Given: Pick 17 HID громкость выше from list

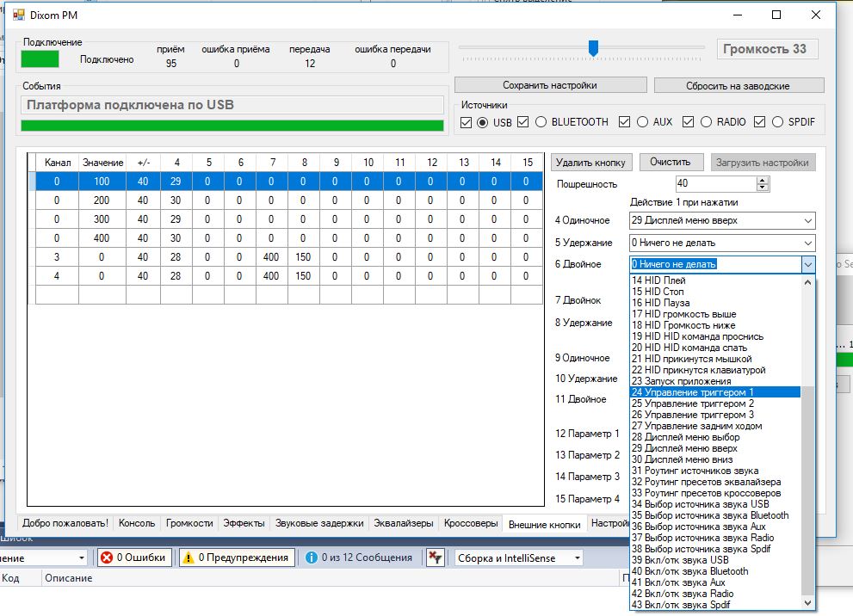Looking at the screenshot, I should tap(683, 314).
